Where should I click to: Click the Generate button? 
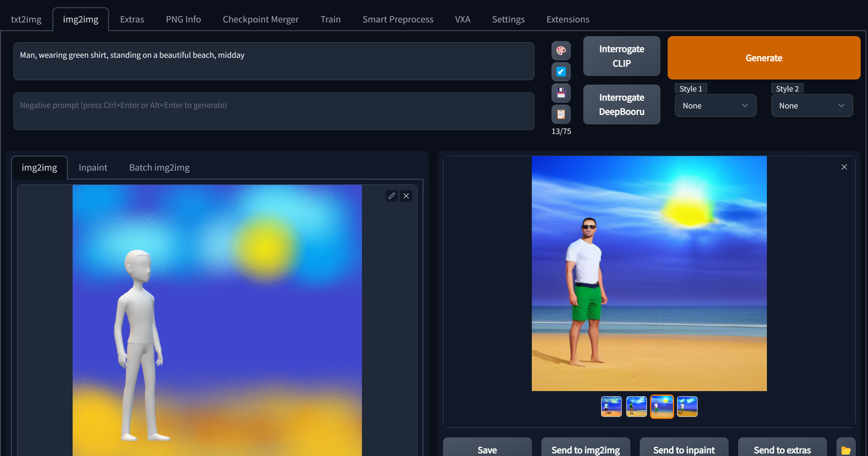coord(764,58)
